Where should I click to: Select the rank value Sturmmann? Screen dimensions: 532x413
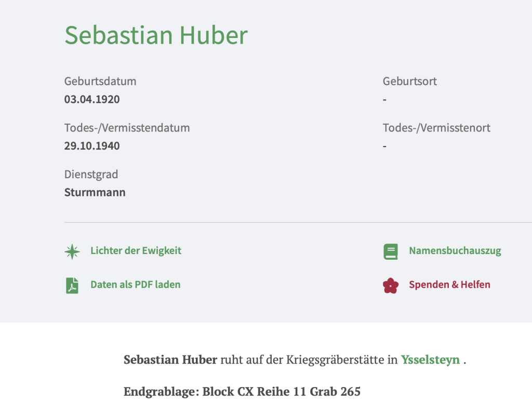pyautogui.click(x=95, y=193)
